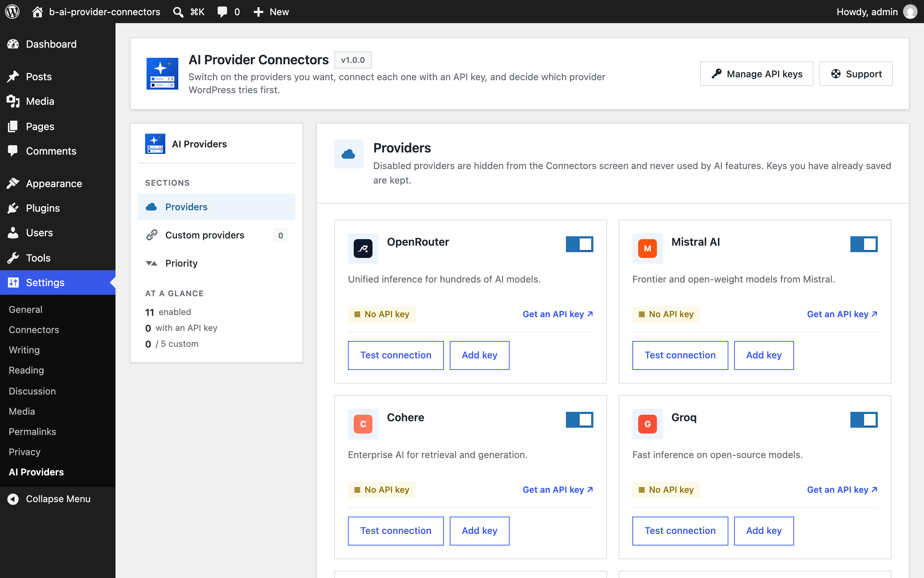Screen dimensions: 924x578
Task: Toggle the Cohere provider switch
Action: pyautogui.click(x=579, y=420)
